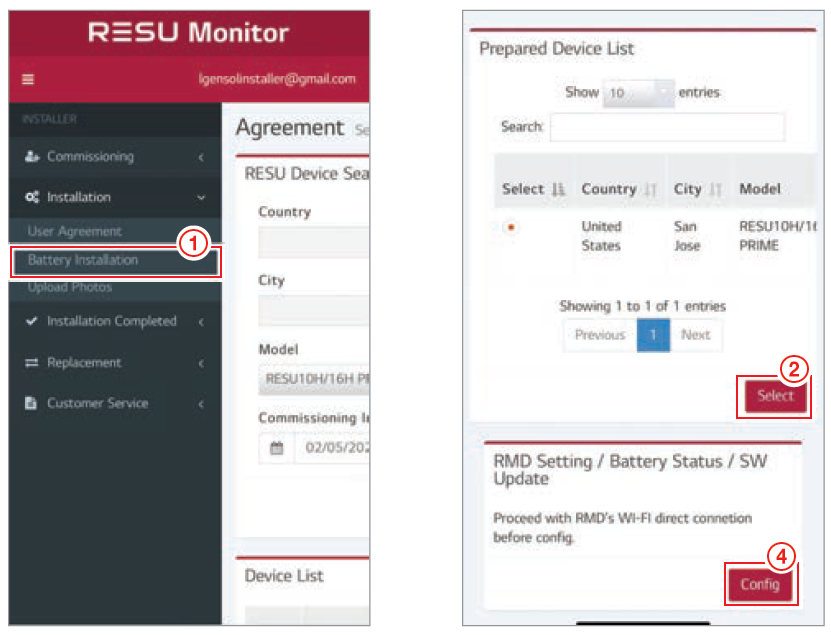This screenshot has height=635, width=831.
Task: Go to Upload Photos submenu item
Action: coord(70,288)
